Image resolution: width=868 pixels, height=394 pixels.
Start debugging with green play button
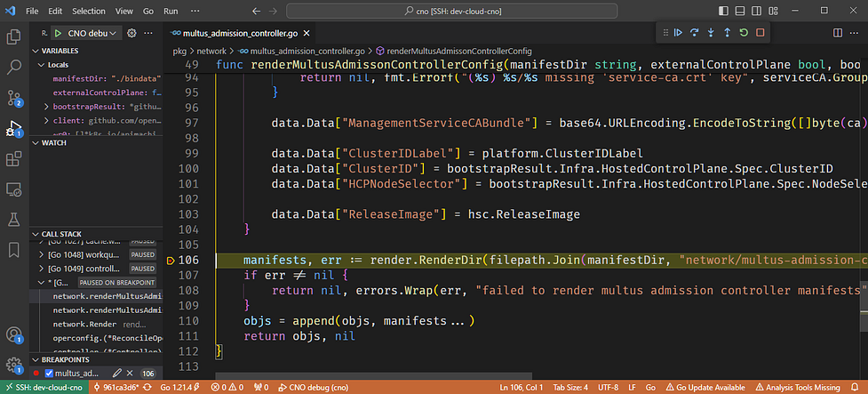[x=58, y=33]
